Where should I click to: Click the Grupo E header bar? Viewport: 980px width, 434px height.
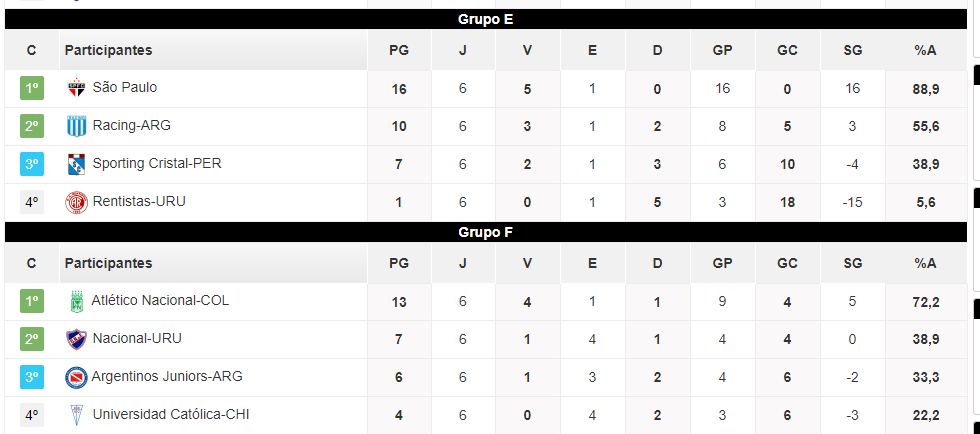coord(486,19)
